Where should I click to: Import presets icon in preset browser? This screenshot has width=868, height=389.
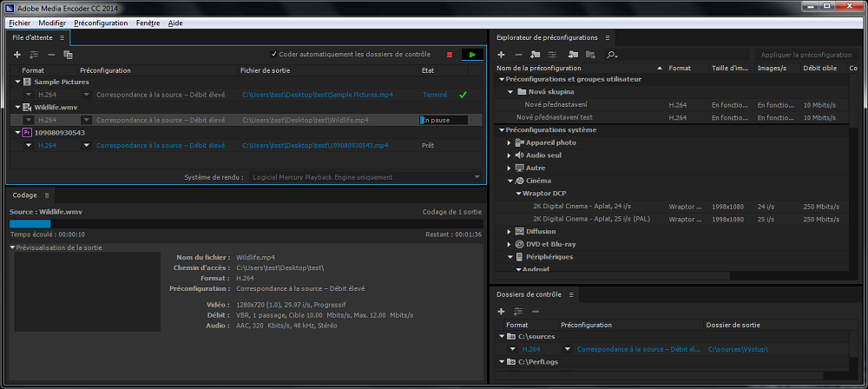click(x=574, y=55)
